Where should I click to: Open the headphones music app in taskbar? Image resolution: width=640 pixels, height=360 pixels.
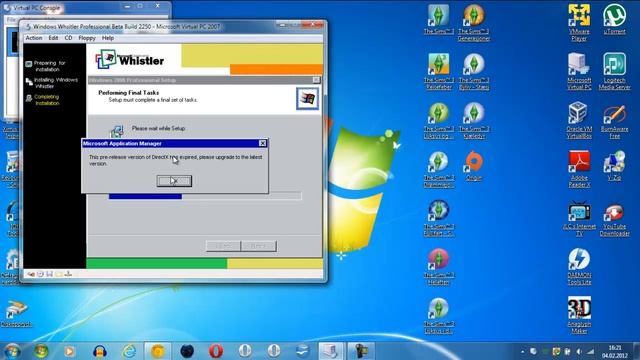pos(100,351)
